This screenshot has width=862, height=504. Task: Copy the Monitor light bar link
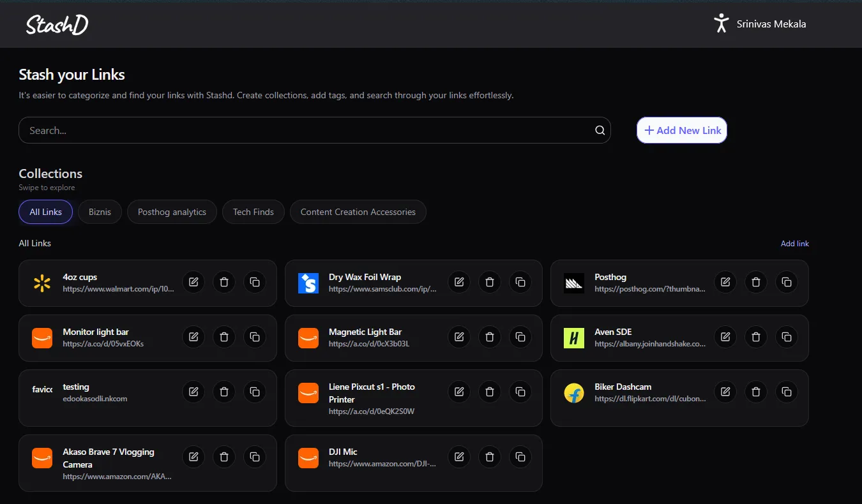coord(255,337)
